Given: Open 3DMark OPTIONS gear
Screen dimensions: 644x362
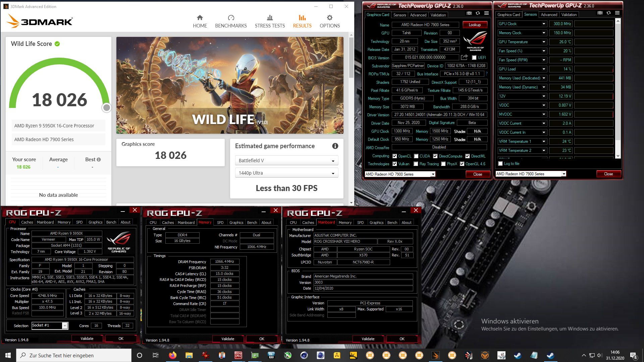Looking at the screenshot, I should tap(330, 21).
